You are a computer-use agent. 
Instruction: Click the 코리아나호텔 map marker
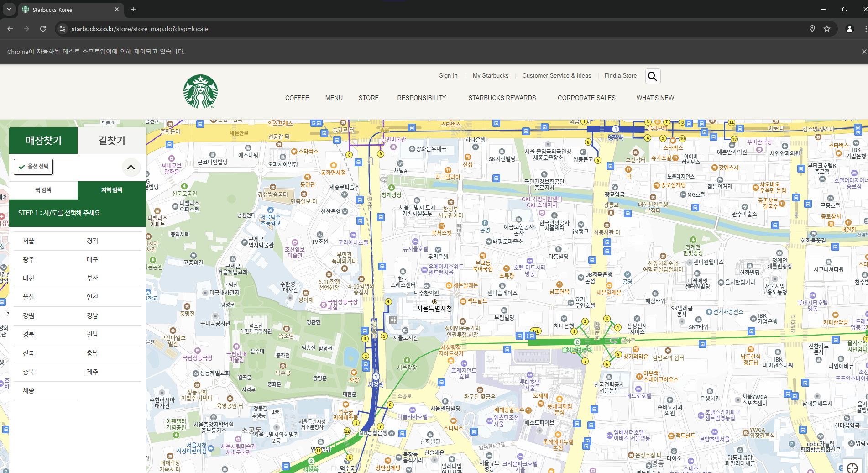point(353,236)
